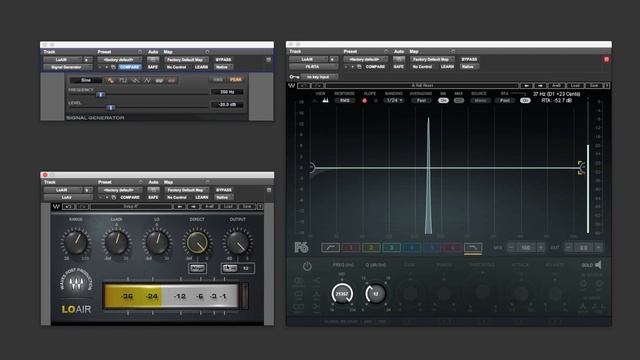Enable RMS mode in Signal Generator
The width and height of the screenshot is (640, 360).
point(218,80)
